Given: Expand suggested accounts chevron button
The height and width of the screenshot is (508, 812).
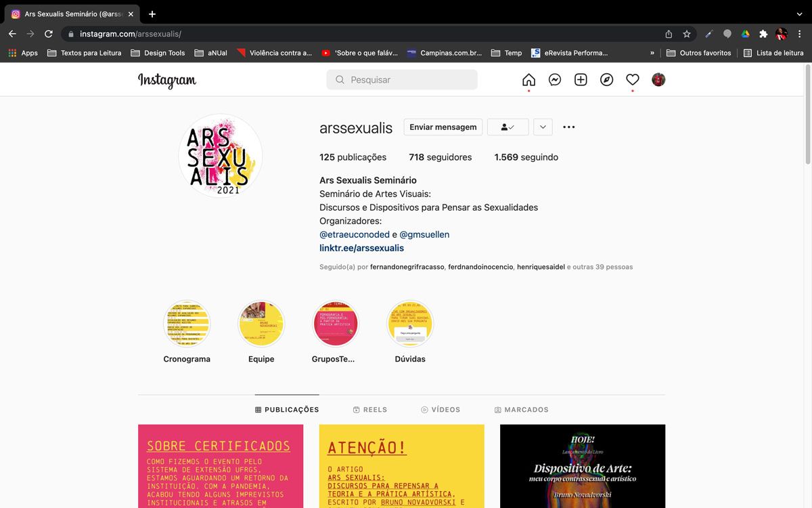Looking at the screenshot, I should click(543, 127).
